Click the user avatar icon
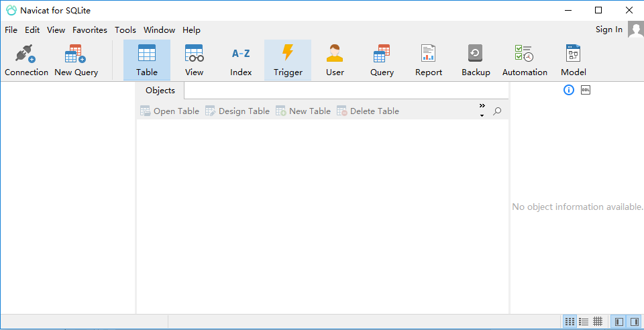 636,30
